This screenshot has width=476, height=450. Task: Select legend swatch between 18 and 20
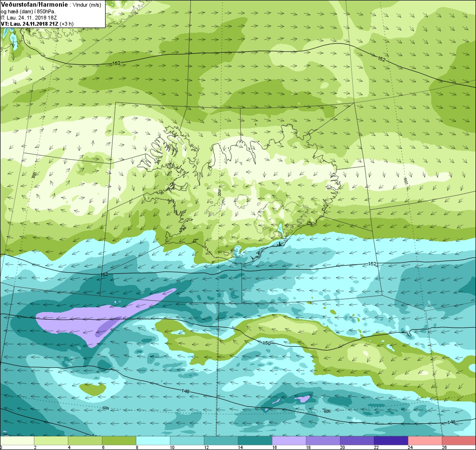[323, 440]
